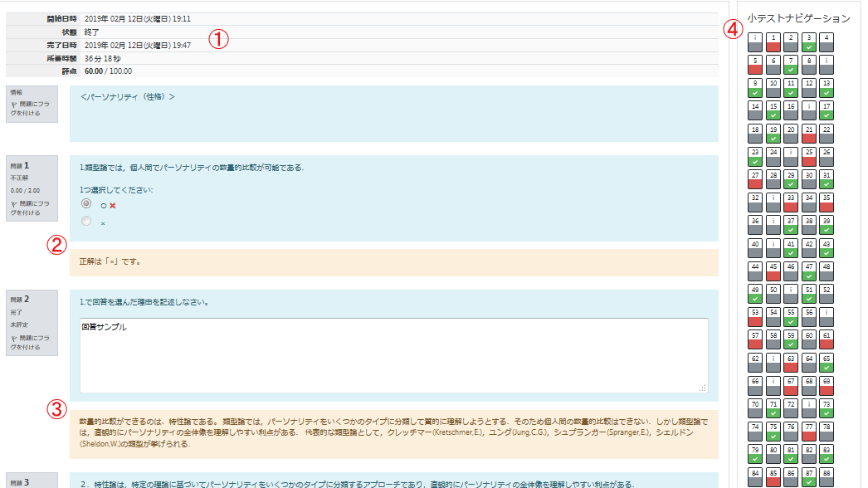The width and height of the screenshot is (868, 488).
Task: Open the first info page button in quiz navigation
Action: [755, 42]
